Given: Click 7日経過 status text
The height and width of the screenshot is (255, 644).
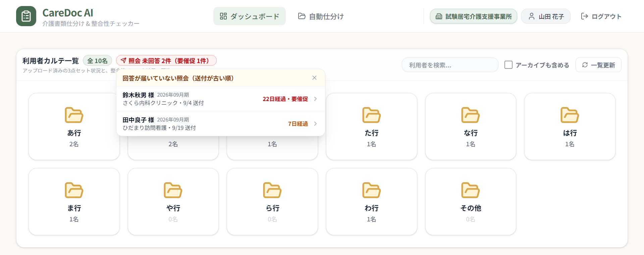Looking at the screenshot, I should pos(298,123).
